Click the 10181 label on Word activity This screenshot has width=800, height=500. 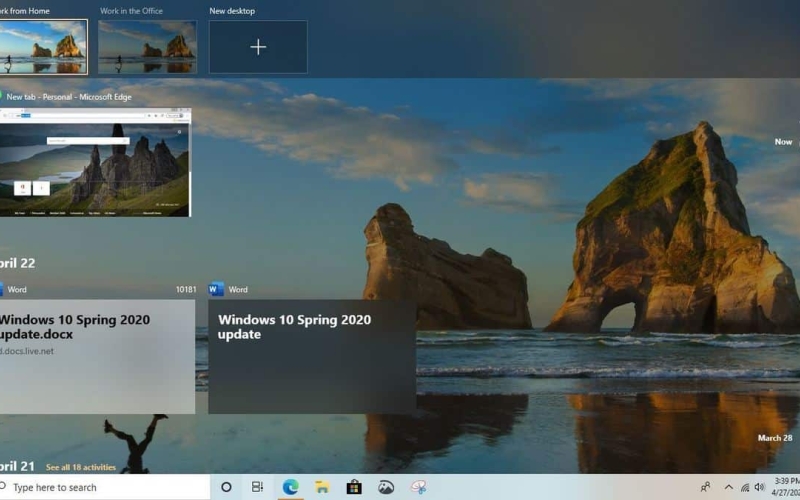(186, 289)
